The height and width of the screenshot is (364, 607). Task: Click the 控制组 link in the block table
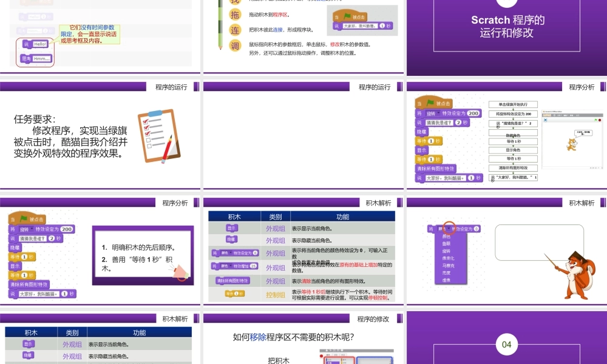click(276, 294)
